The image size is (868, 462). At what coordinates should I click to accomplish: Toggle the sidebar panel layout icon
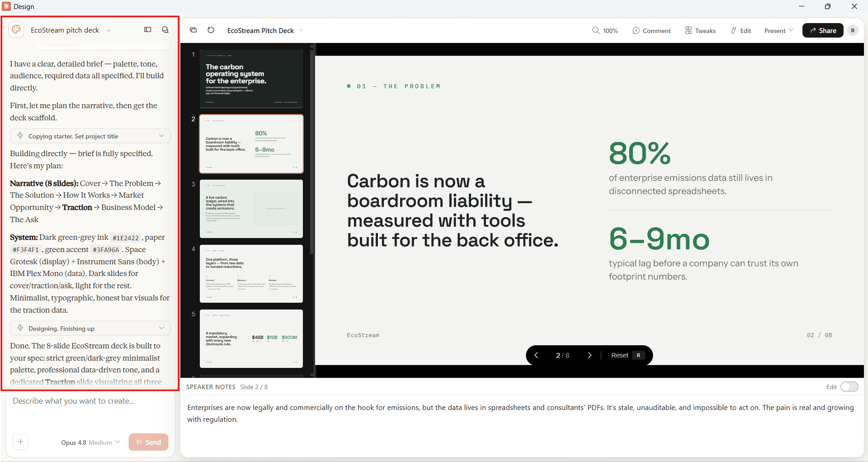[148, 30]
